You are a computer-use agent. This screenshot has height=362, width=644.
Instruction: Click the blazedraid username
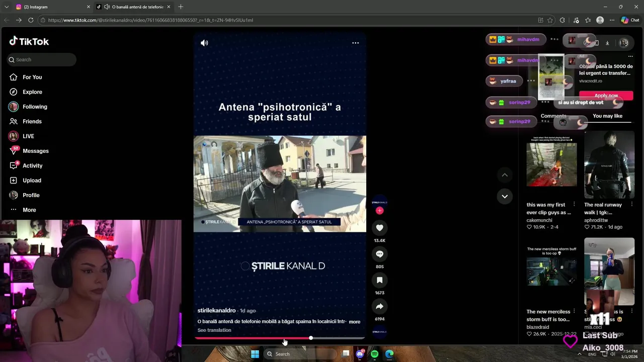click(538, 327)
